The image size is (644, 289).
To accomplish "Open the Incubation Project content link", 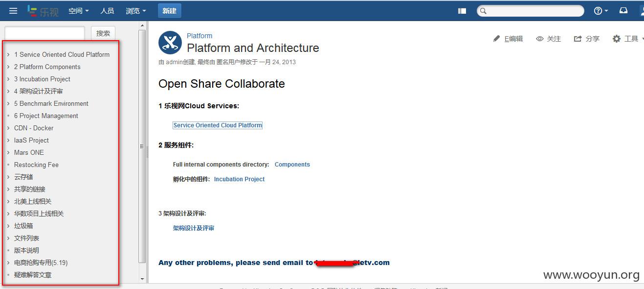I will pyautogui.click(x=239, y=179).
